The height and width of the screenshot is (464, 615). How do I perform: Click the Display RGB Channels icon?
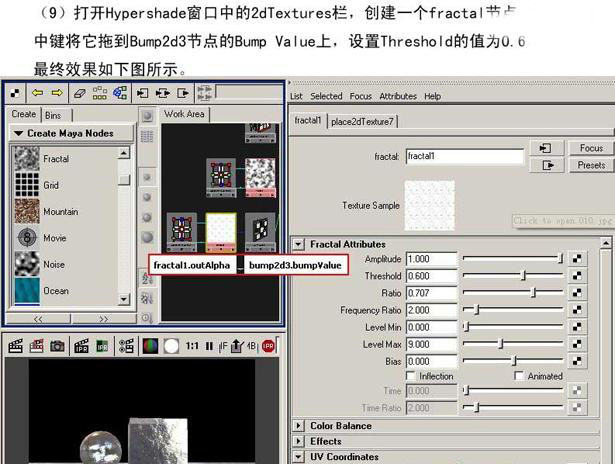coord(150,346)
